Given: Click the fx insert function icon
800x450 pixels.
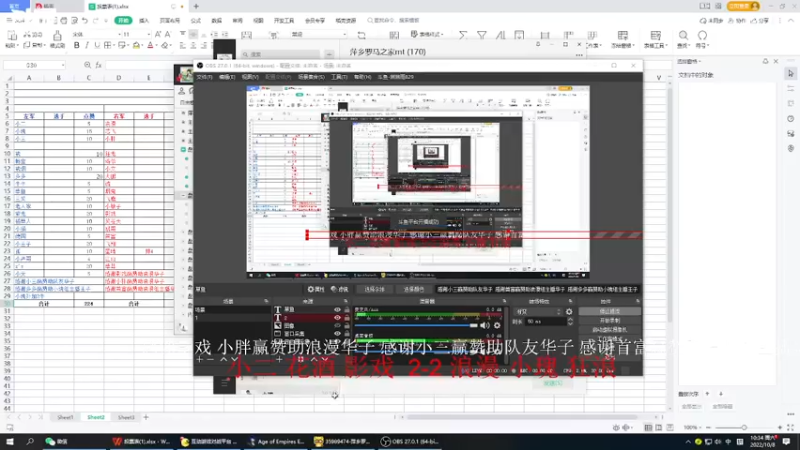Looking at the screenshot, I should [98, 65].
